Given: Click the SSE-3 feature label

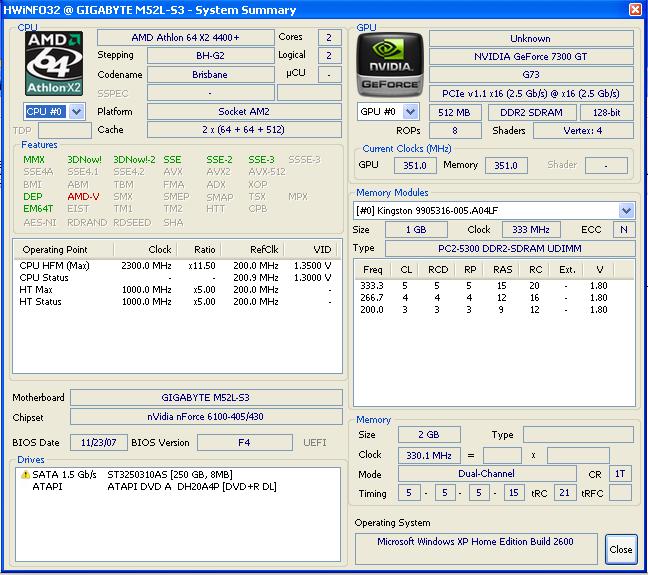Looking at the screenshot, I should coord(261,160).
